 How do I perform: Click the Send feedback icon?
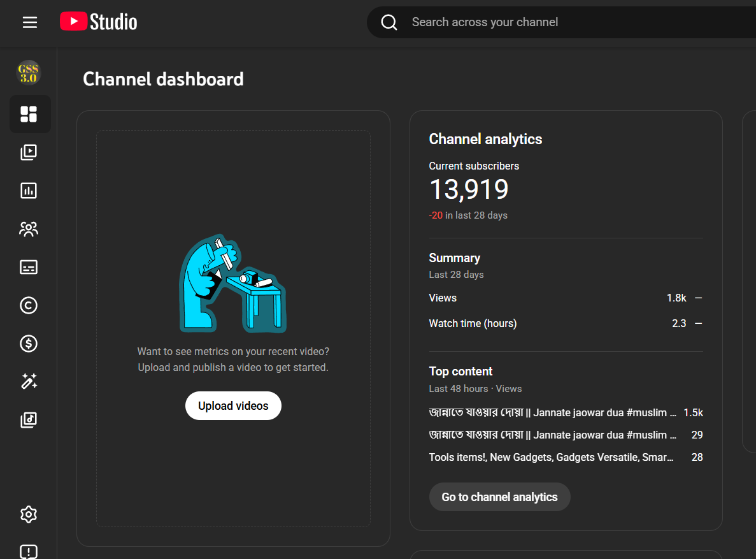click(x=29, y=551)
